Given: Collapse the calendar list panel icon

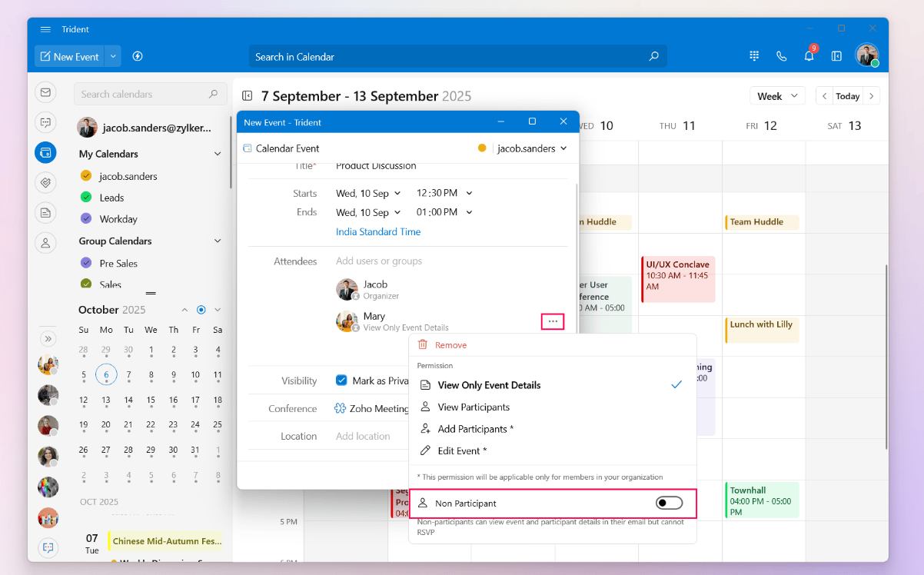Looking at the screenshot, I should pos(247,96).
